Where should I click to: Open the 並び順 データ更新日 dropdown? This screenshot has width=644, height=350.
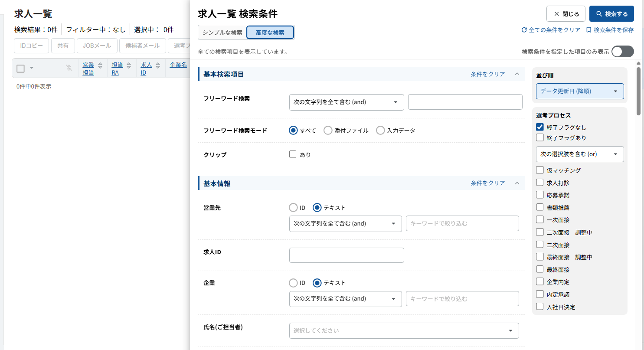click(580, 91)
